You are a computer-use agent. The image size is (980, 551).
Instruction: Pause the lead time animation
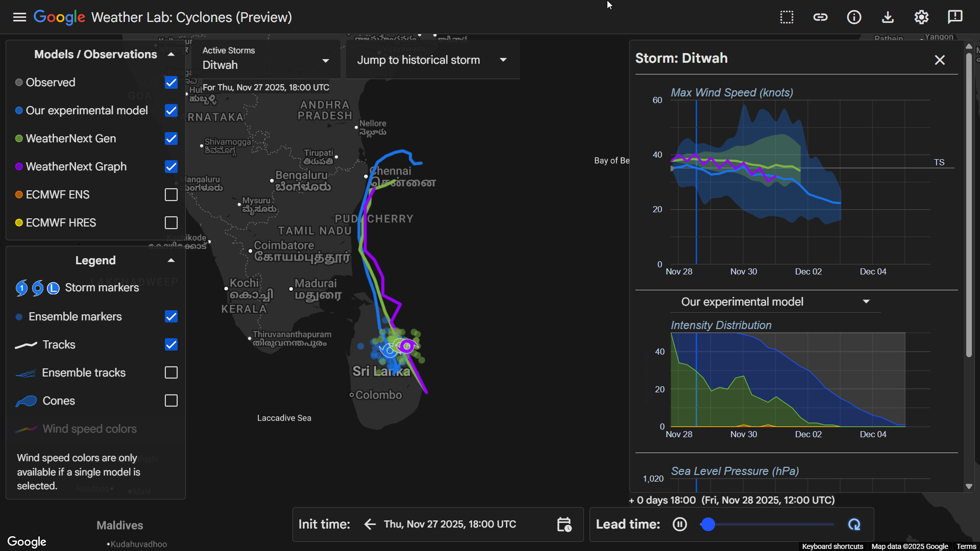[x=680, y=524]
